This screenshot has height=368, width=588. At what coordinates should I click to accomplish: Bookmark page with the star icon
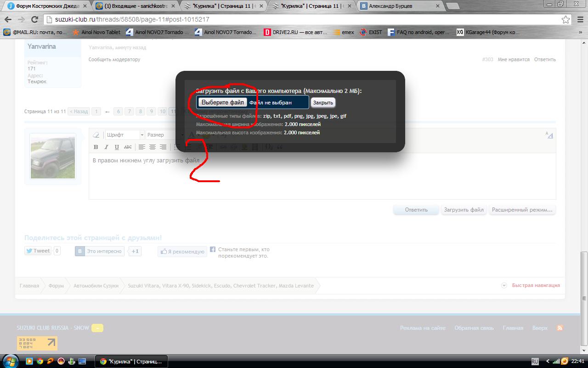click(565, 20)
